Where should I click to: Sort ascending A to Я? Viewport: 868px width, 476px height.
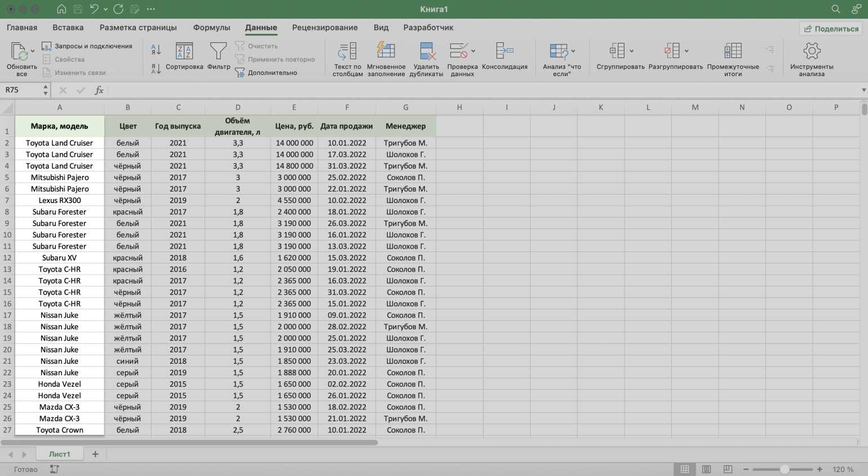click(156, 50)
